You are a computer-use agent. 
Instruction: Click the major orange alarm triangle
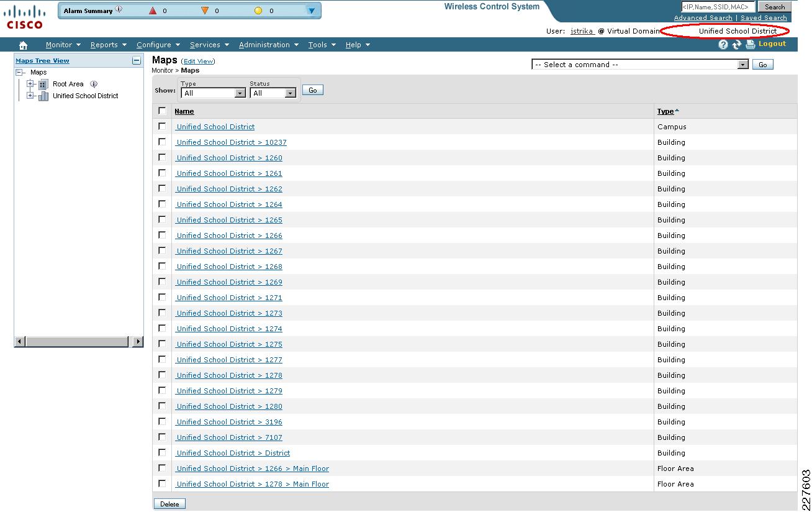pos(205,11)
